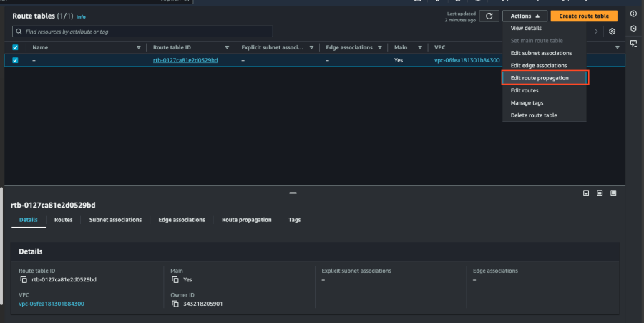
Task: Go to next page arrow in table pagination
Action: [x=596, y=32]
